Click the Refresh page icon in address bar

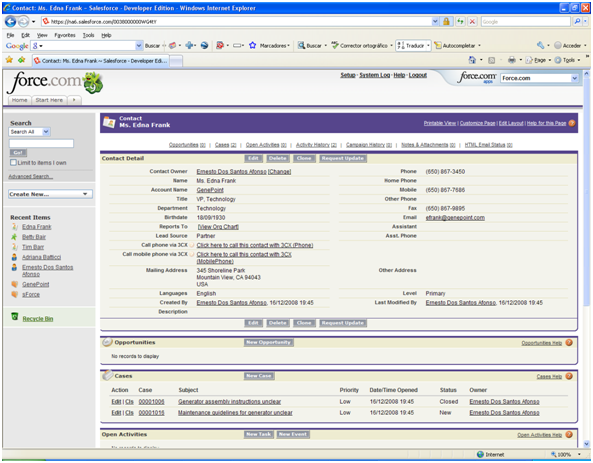(x=460, y=22)
